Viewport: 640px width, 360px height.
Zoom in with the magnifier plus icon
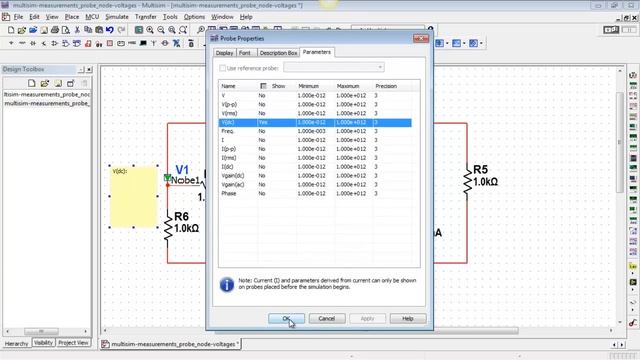[x=150, y=30]
